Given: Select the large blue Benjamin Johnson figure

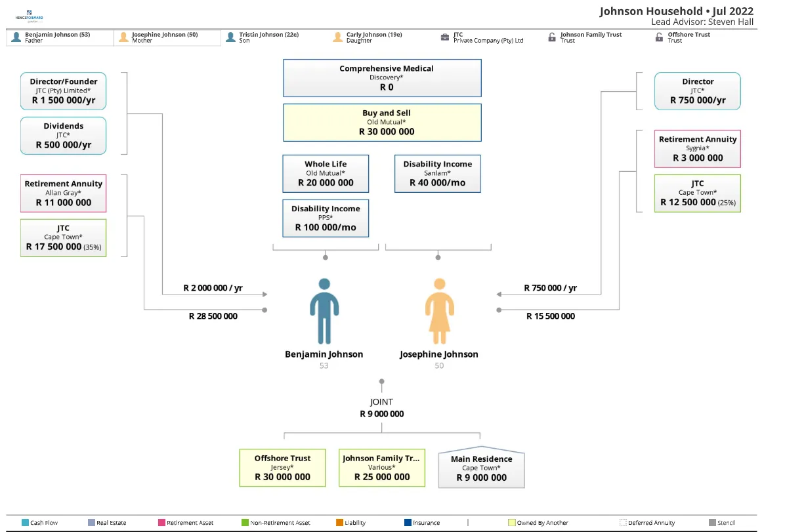Looking at the screenshot, I should click(324, 311).
